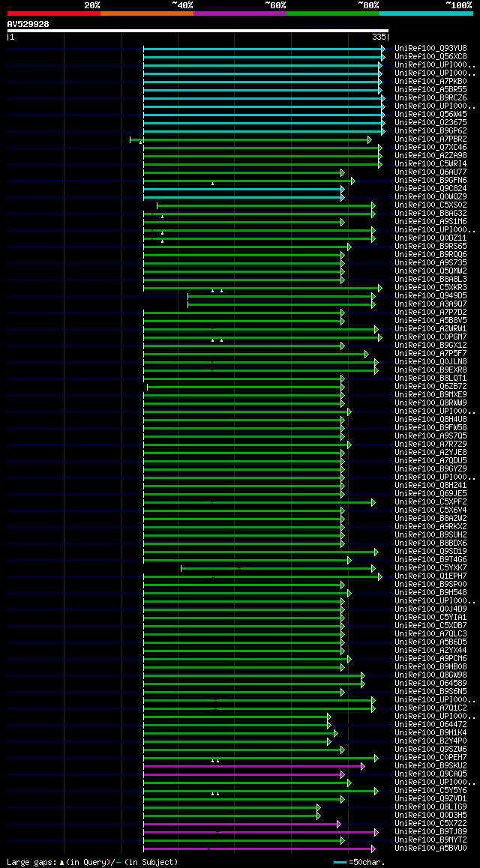480x868 pixels.
Task: Select the UniRef100_C0PEH7 hit name
Action: (x=430, y=758)
